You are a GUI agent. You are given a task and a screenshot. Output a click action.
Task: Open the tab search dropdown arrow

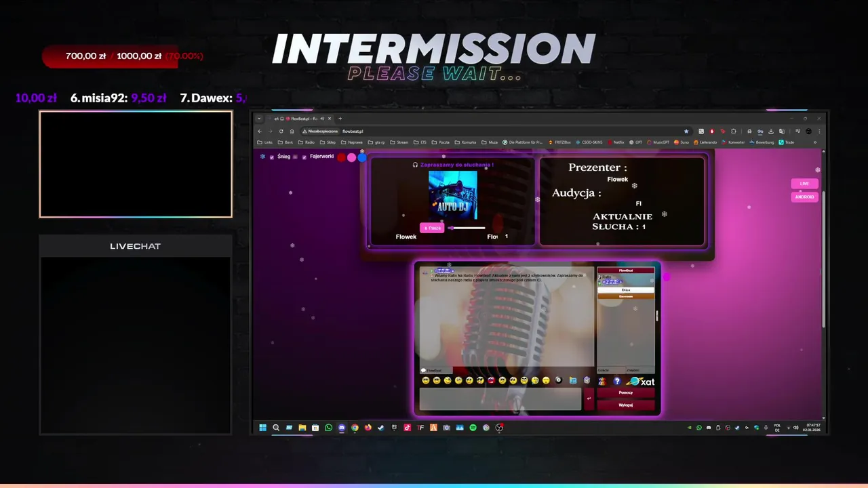click(259, 119)
